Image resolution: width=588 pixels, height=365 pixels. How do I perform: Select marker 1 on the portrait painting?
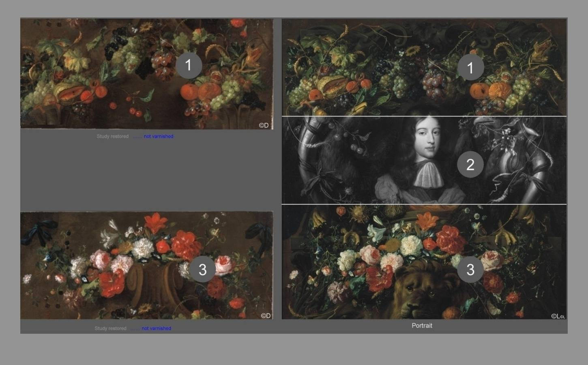tap(470, 67)
